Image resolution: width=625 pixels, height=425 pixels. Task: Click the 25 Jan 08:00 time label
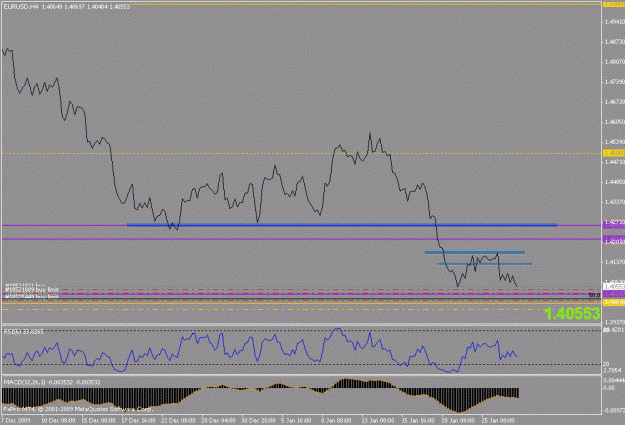coord(498,420)
